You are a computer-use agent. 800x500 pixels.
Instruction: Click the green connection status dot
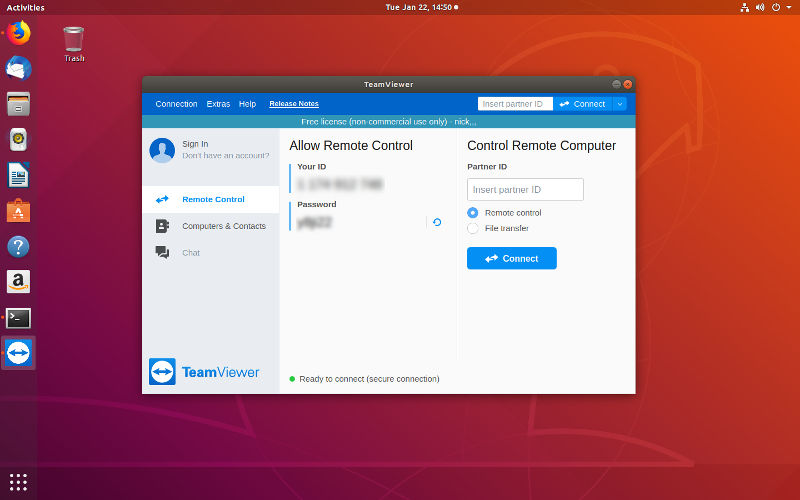pyautogui.click(x=292, y=379)
